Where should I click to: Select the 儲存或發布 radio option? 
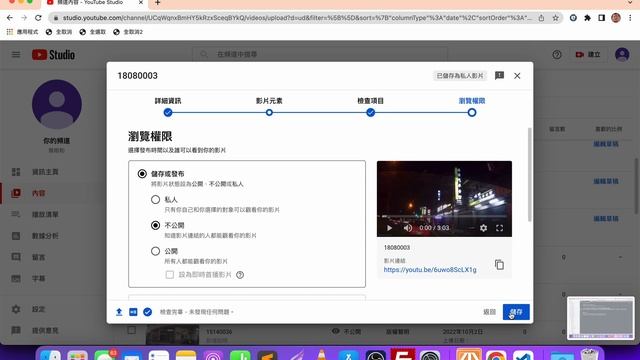142,174
